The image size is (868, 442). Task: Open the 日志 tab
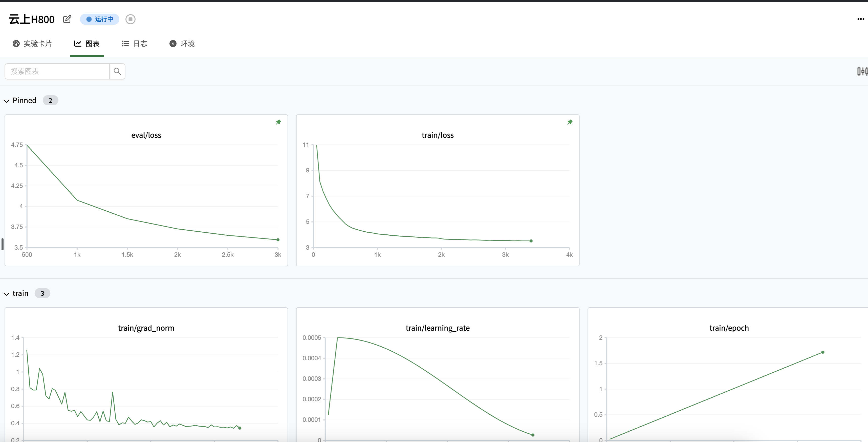coord(135,44)
